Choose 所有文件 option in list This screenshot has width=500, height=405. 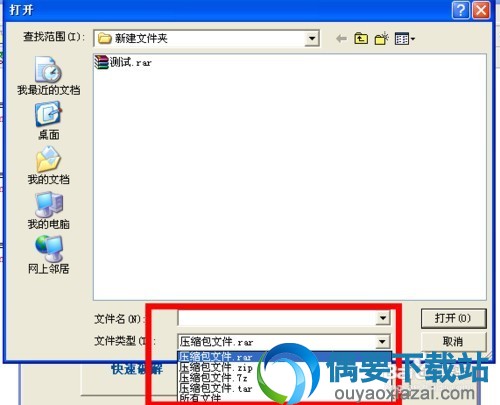coord(200,398)
